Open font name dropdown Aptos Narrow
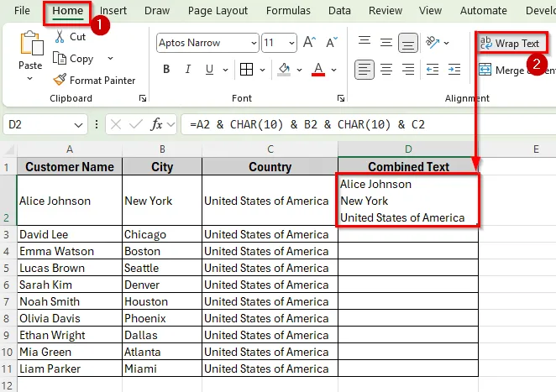 click(254, 44)
